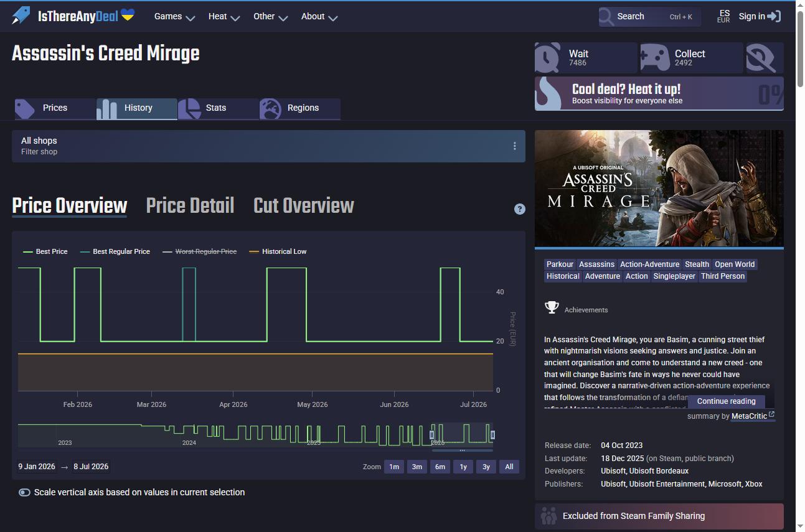Toggle Best Regular Price series in legend

pyautogui.click(x=115, y=251)
